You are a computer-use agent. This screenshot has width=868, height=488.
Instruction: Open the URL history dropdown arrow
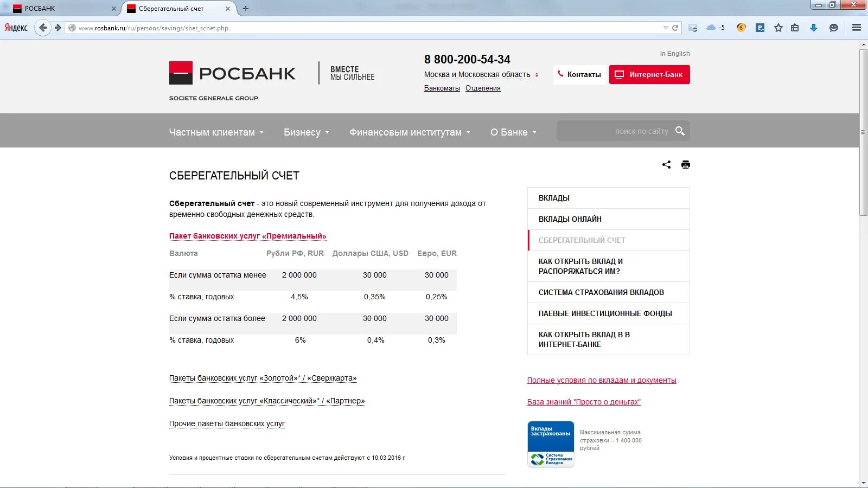point(666,28)
